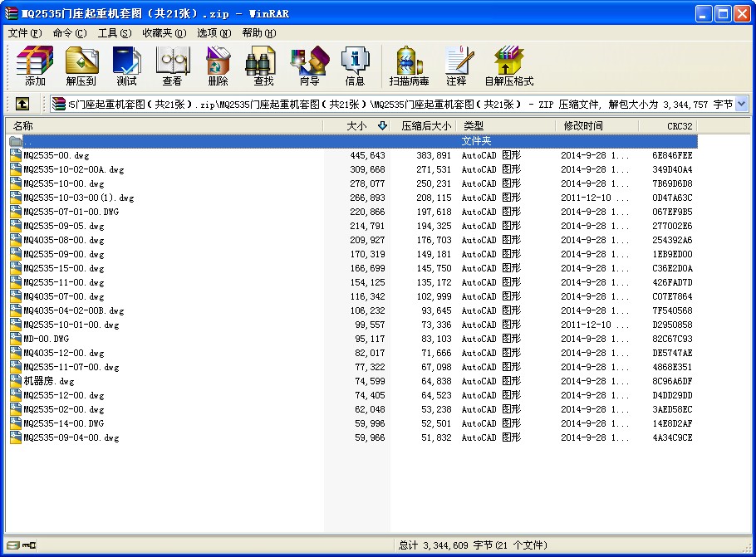The width and height of the screenshot is (756, 557).
Task: Click the Delete (删除) toolbar icon
Action: pyautogui.click(x=218, y=66)
